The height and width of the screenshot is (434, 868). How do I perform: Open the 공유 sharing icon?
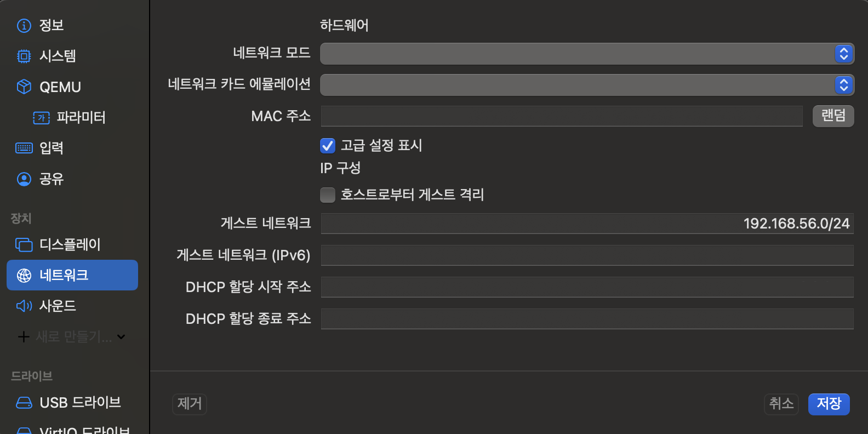click(24, 179)
